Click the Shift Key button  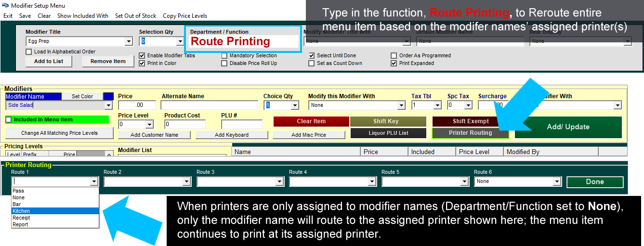point(388,121)
